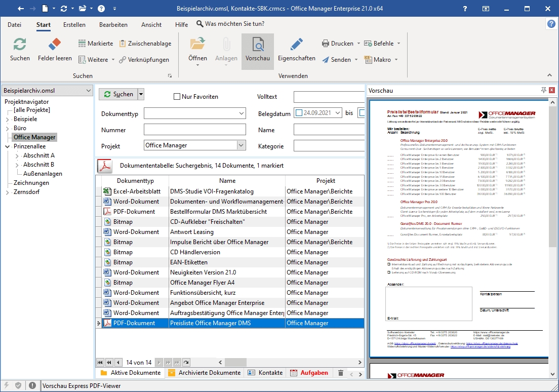Expand the Abschnitt A tree node
Image resolution: width=559 pixels, height=392 pixels.
coord(17,155)
